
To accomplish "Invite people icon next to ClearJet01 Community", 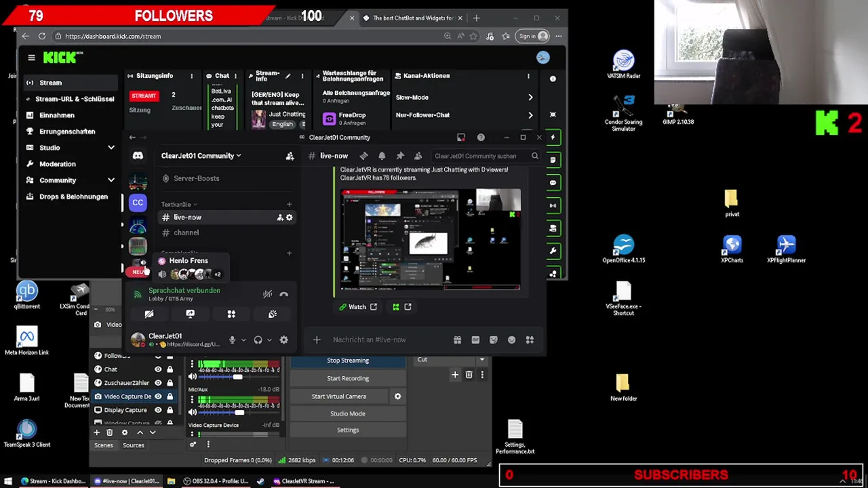I will pyautogui.click(x=290, y=156).
